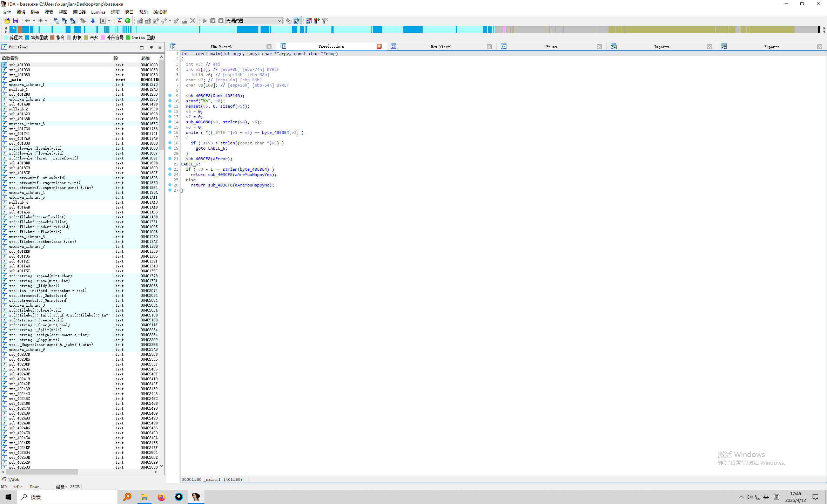
Task: Switch to the Imports tab
Action: click(x=661, y=47)
